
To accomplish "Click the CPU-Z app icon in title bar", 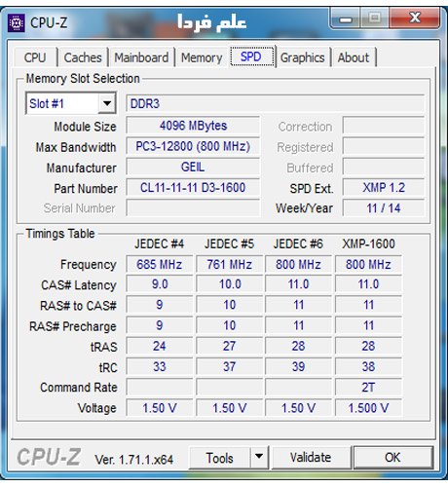I will pyautogui.click(x=16, y=23).
